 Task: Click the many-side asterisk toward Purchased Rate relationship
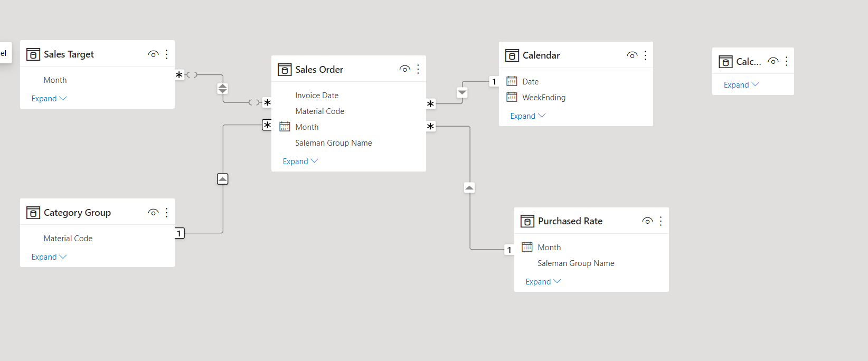[431, 126]
